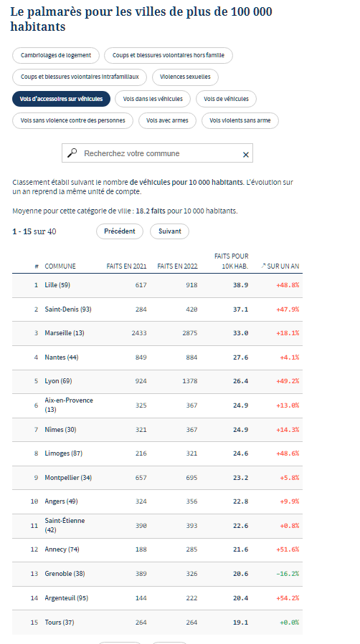The width and height of the screenshot is (360, 644).
Task: Choose Coups et blessures volontaires intrafamiliaux filter
Action: coord(80,77)
